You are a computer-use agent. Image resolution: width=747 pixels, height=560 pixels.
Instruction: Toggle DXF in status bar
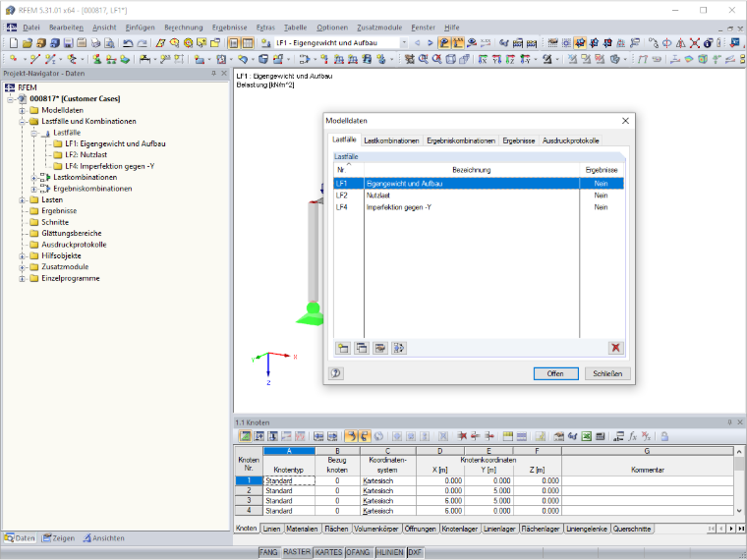pos(415,552)
